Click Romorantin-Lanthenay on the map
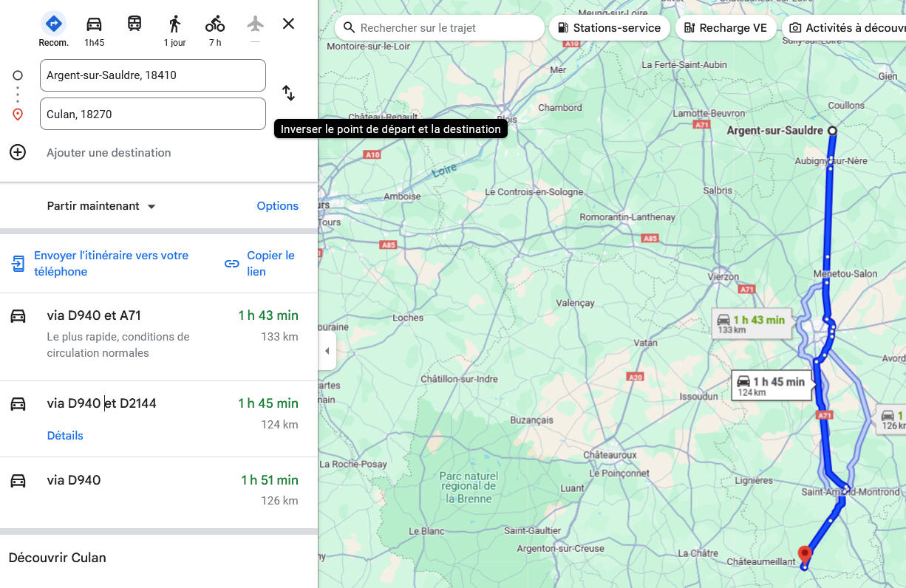The image size is (906, 588). [627, 217]
